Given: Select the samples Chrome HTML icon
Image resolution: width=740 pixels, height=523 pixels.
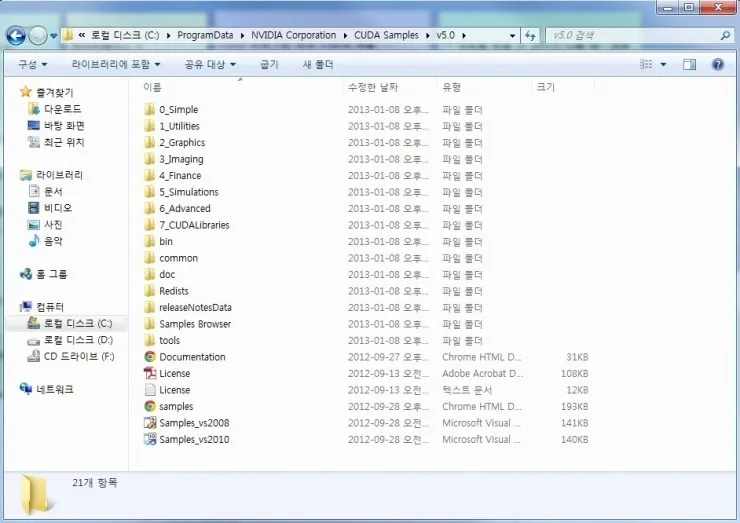Looking at the screenshot, I should point(150,406).
